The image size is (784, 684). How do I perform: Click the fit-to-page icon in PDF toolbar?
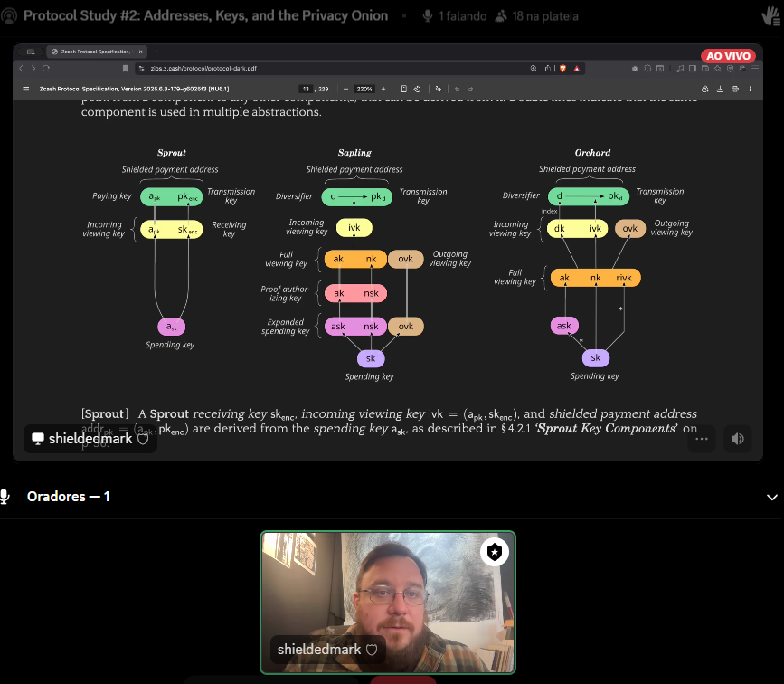[403, 89]
